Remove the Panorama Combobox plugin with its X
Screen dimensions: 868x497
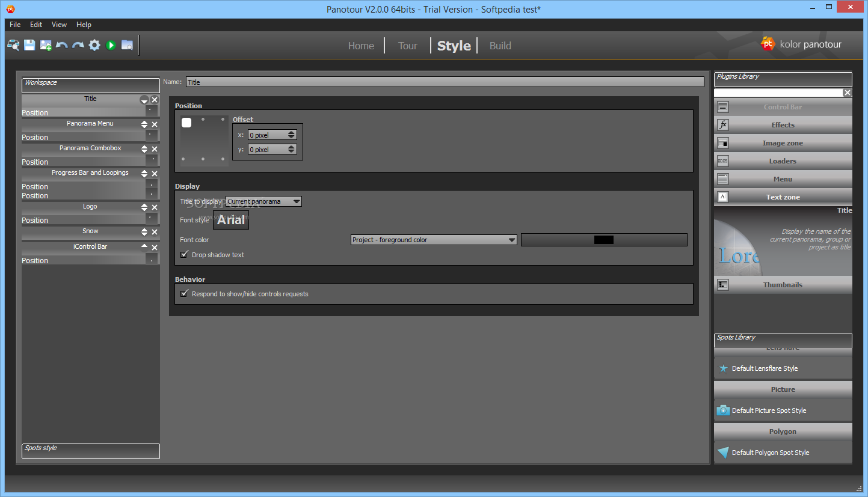[155, 149]
